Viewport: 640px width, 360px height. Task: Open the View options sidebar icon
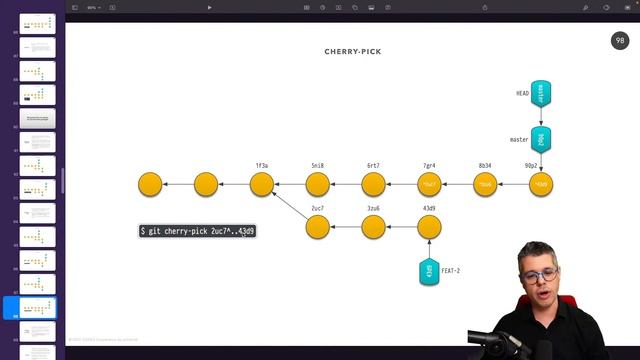(x=75, y=7)
